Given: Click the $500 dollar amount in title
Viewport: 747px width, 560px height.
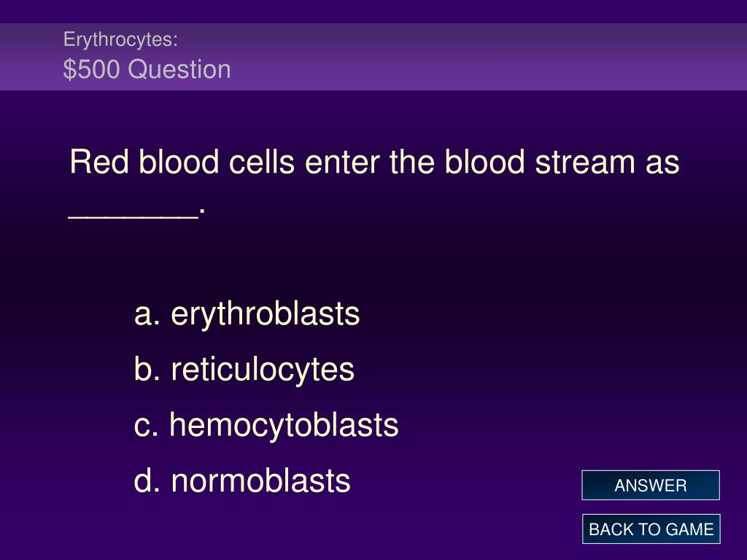Looking at the screenshot, I should click(91, 69).
